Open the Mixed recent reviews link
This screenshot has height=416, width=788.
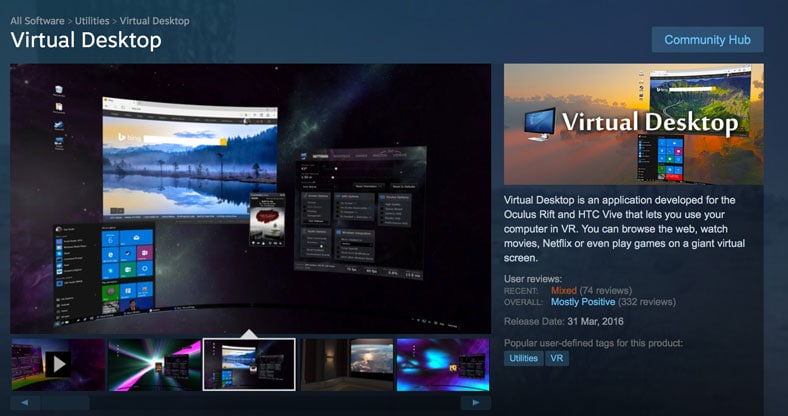click(x=564, y=290)
